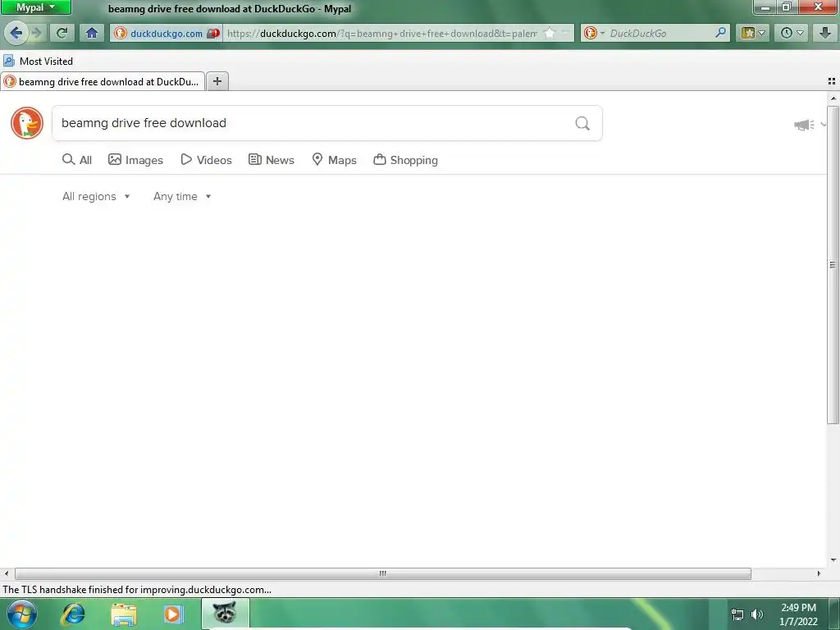Go back using the browser back arrow

click(x=16, y=33)
